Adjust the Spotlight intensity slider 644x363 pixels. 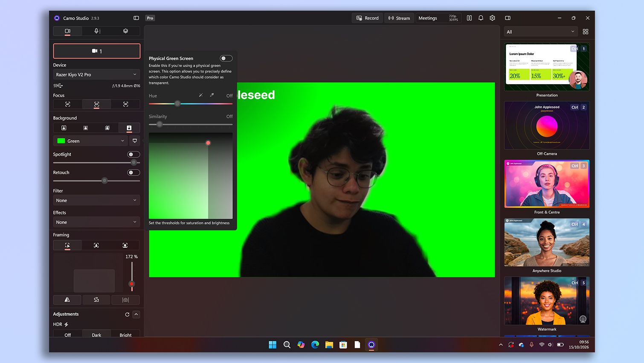pyautogui.click(x=97, y=163)
